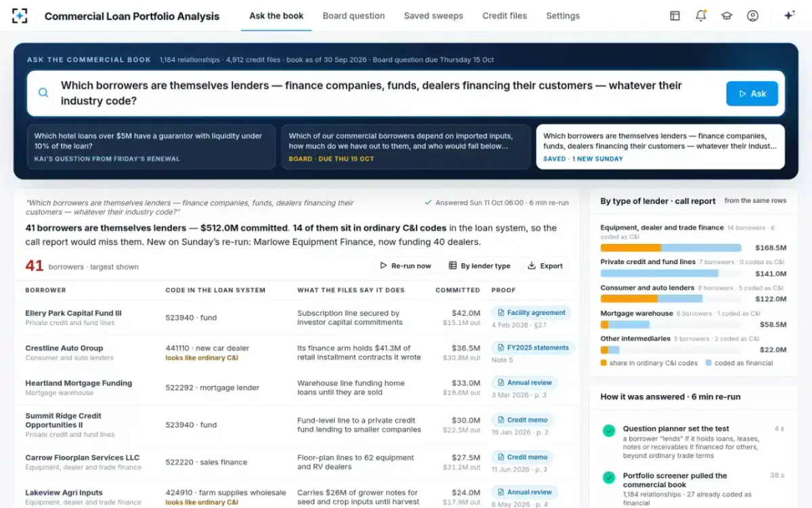Image resolution: width=812 pixels, height=508 pixels.
Task: Click the app logo icon
Action: [x=20, y=16]
